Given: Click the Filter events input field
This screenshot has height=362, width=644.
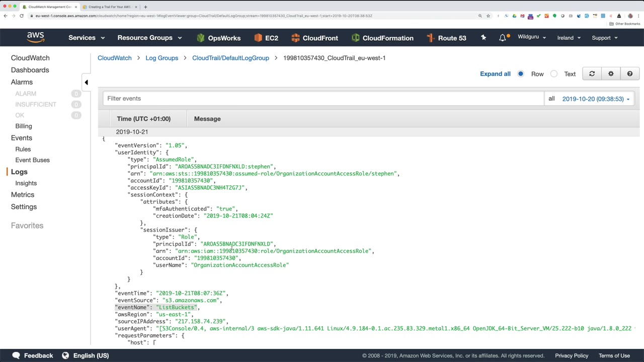Looking at the screenshot, I should (x=323, y=99).
